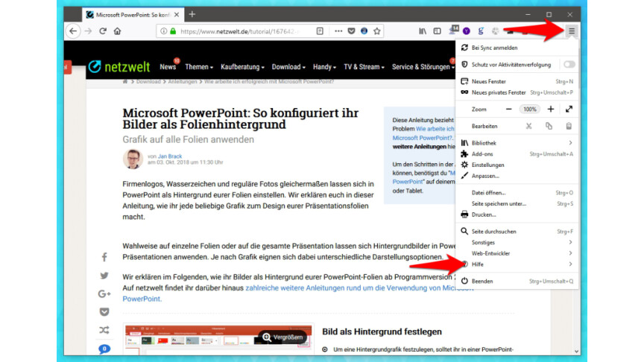The height and width of the screenshot is (362, 644).
Task: Click the shuffle icon in article sidebar
Action: coord(104,330)
